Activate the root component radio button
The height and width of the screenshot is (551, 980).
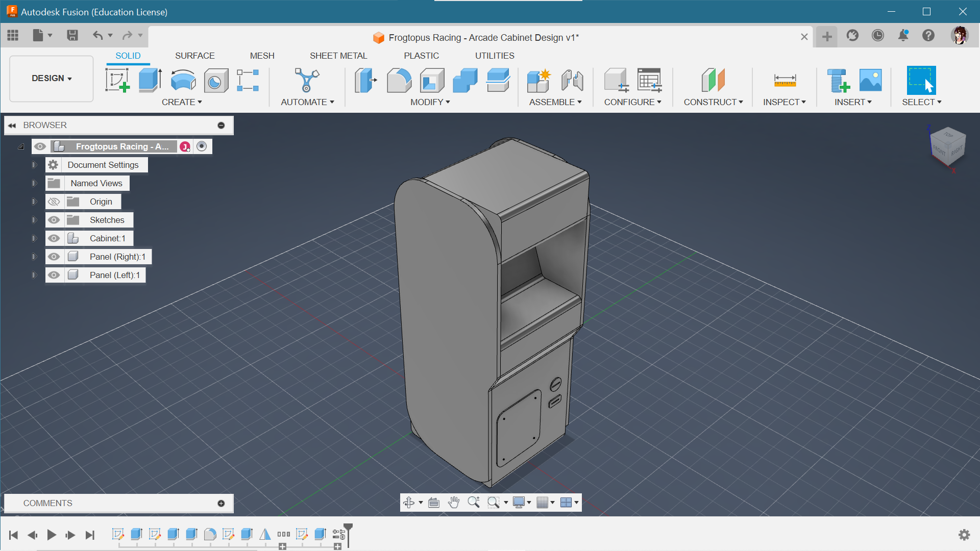202,146
